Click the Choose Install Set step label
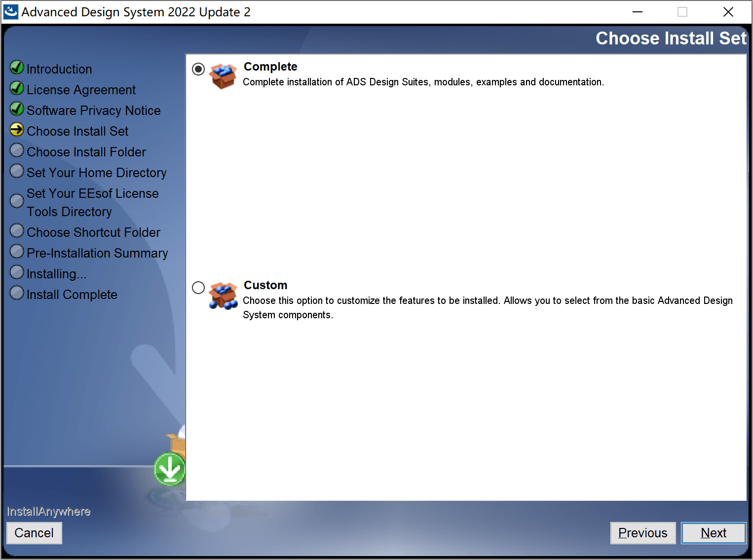This screenshot has height=560, width=753. click(77, 131)
